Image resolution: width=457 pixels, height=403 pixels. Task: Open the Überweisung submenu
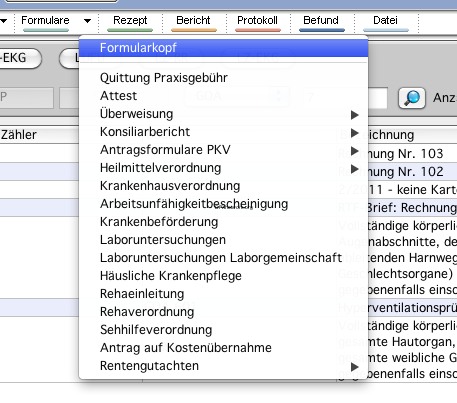[223, 114]
